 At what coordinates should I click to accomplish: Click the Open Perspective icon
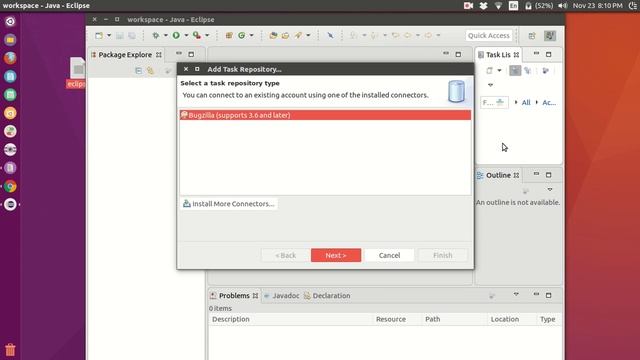point(532,36)
